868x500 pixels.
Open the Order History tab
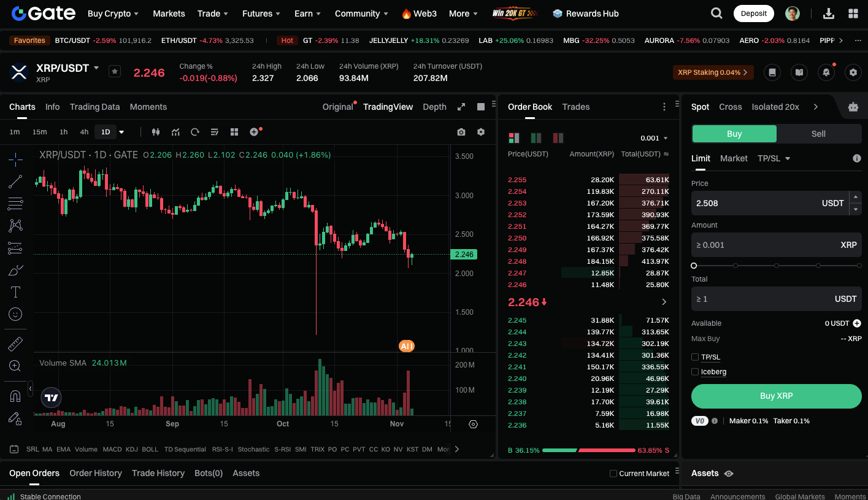coord(96,473)
